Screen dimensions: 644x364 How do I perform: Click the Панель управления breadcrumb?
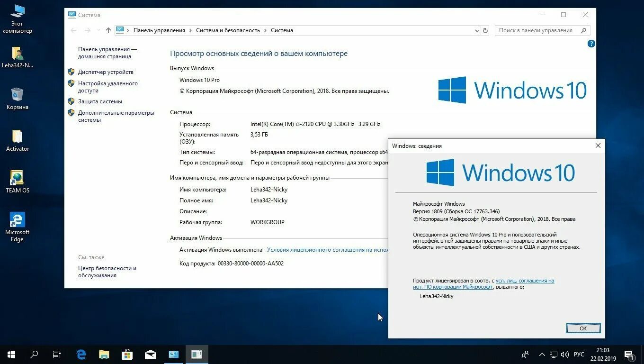click(159, 30)
